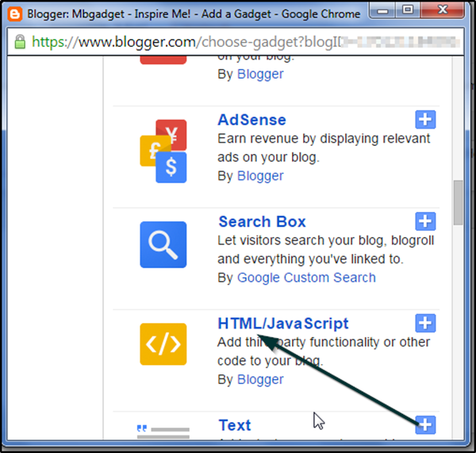Maximize the Add a Gadget window
The width and height of the screenshot is (476, 453).
pos(408,10)
